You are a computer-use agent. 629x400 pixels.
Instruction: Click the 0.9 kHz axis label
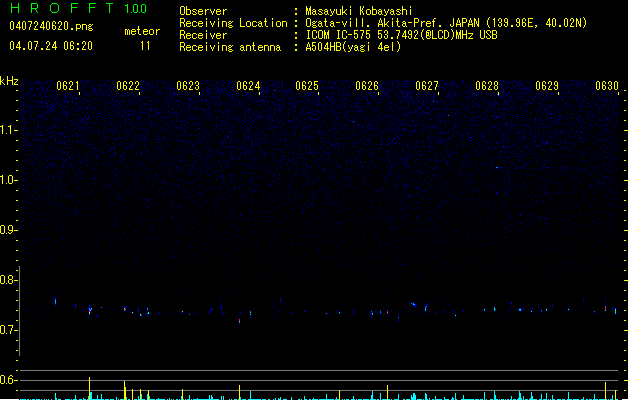pos(8,230)
